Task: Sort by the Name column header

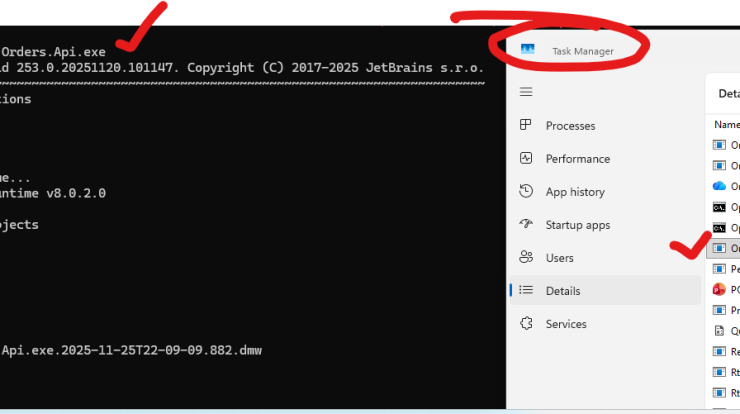Action: (x=726, y=125)
